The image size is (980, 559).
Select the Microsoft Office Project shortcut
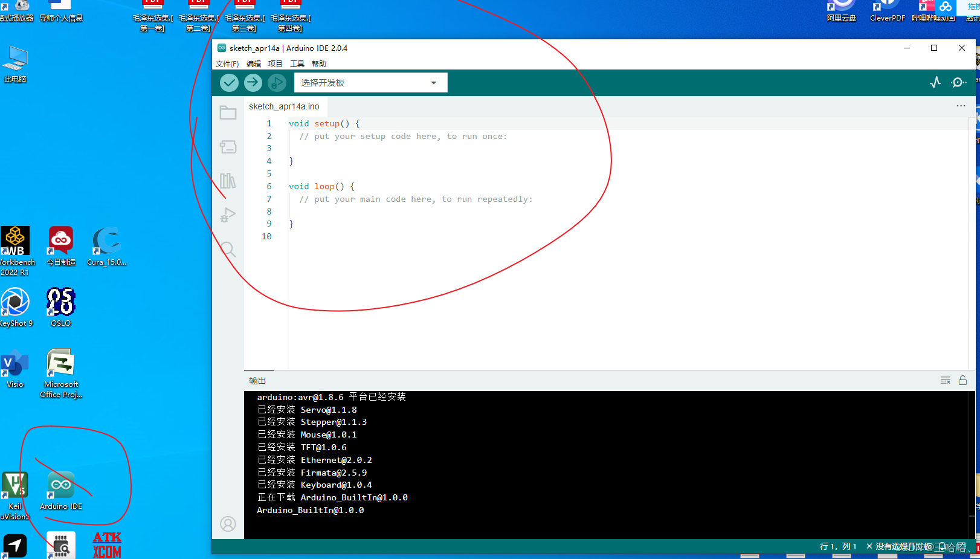pos(61,373)
